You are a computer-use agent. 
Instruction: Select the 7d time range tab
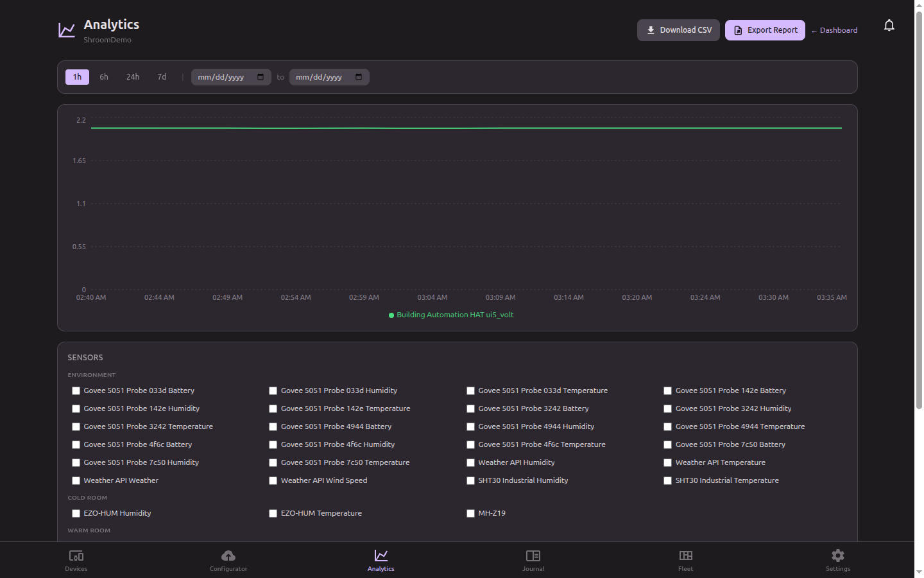point(162,76)
